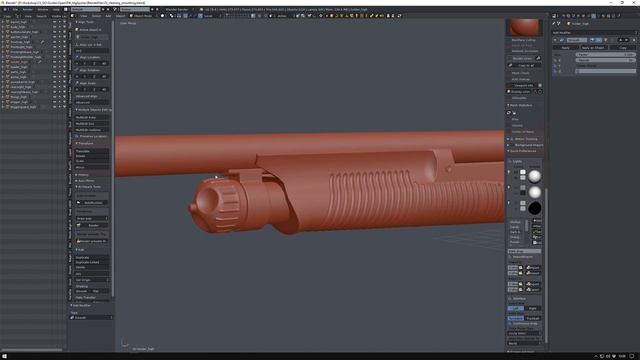Expand the History section in tool shelf
The height and width of the screenshot is (360, 640).
(83, 175)
